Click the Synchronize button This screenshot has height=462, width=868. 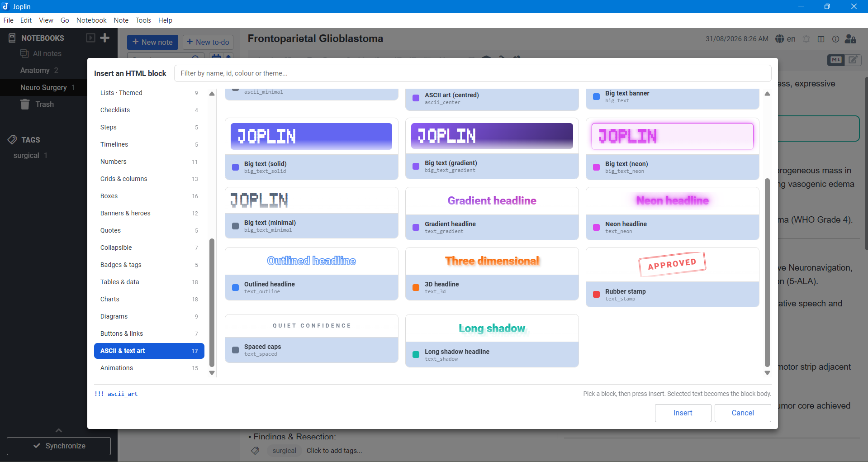coord(59,446)
